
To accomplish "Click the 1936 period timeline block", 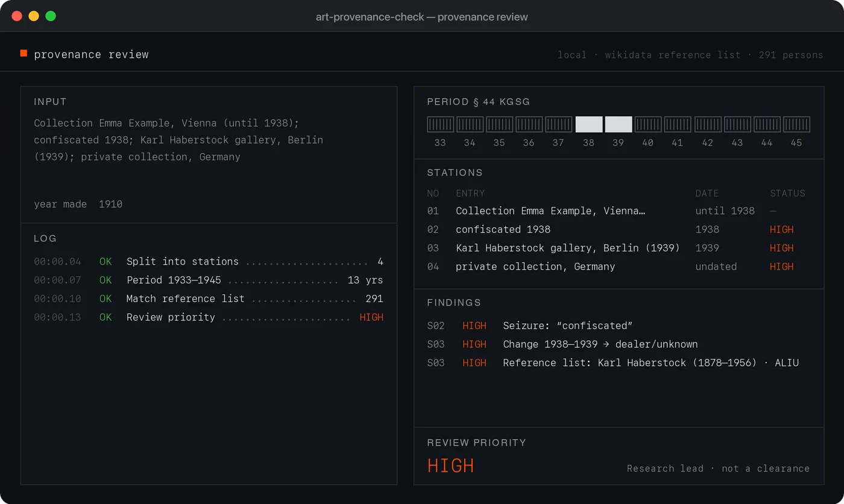I will pos(529,124).
